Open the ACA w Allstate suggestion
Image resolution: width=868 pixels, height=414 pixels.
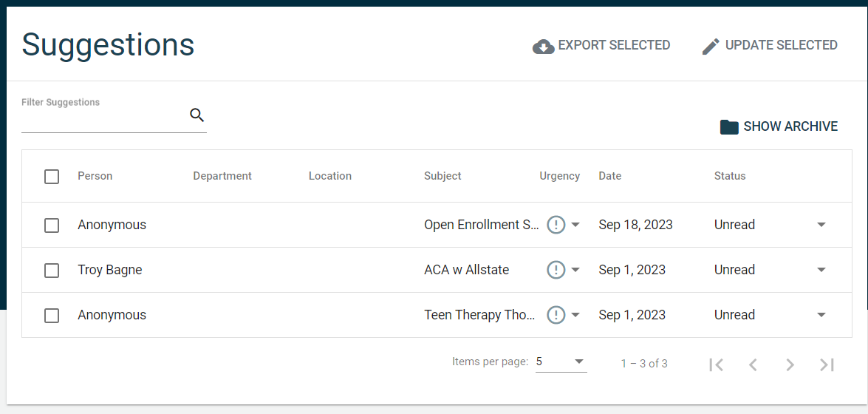tap(466, 270)
